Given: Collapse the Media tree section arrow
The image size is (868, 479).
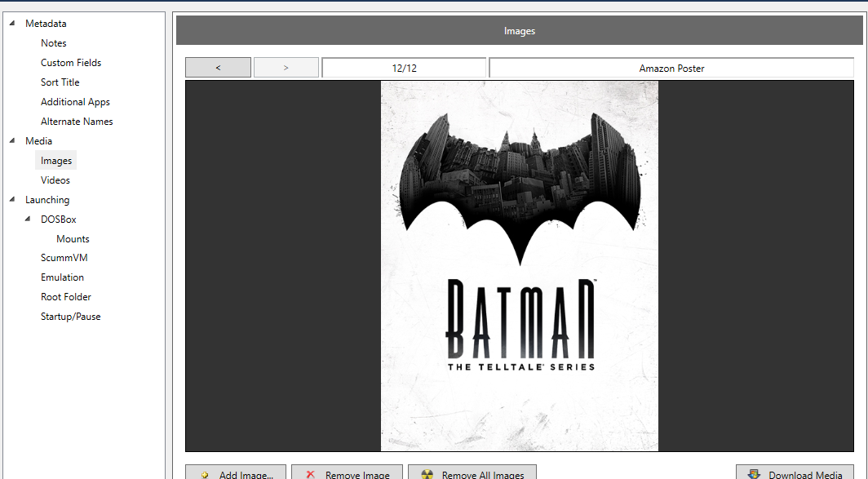Looking at the screenshot, I should pos(12,140).
